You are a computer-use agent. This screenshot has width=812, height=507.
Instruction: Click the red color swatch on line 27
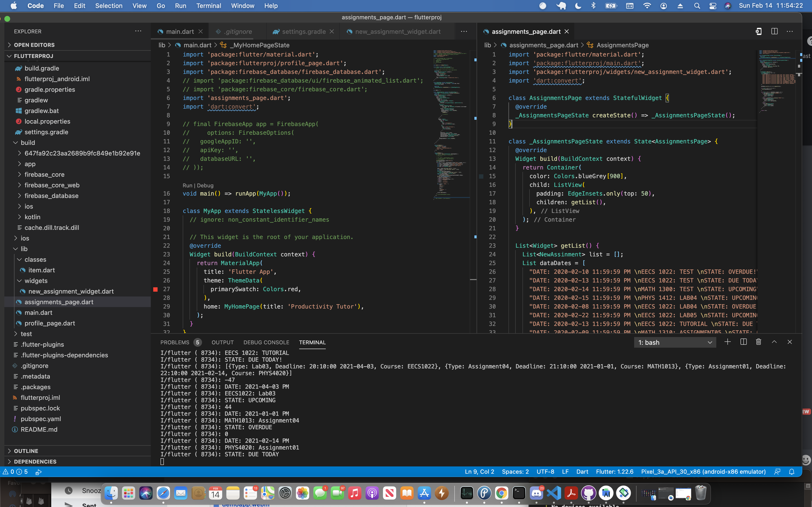pos(155,289)
